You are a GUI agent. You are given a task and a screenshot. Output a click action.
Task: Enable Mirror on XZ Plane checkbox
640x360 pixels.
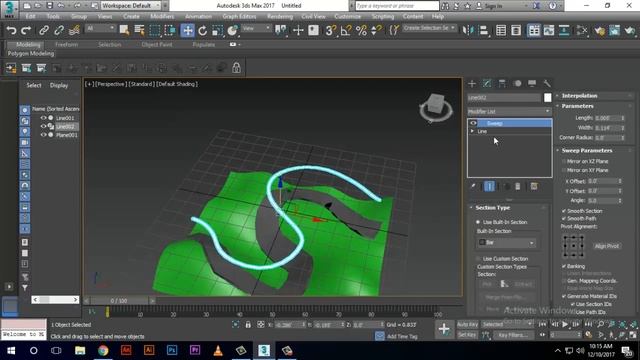pos(564,161)
